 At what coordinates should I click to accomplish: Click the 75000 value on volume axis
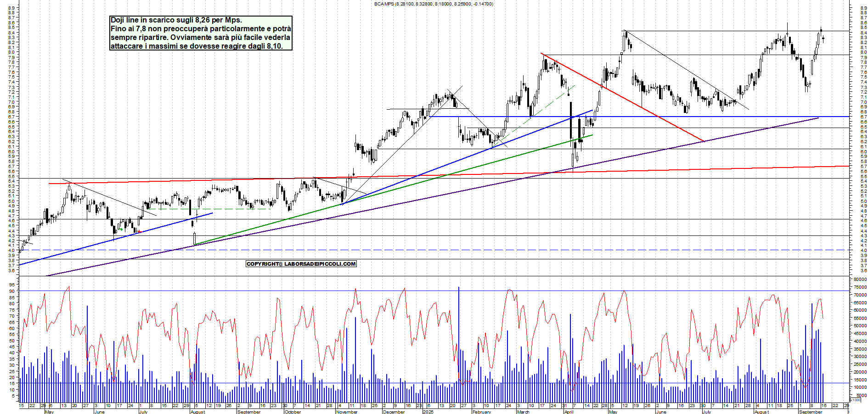(x=860, y=287)
